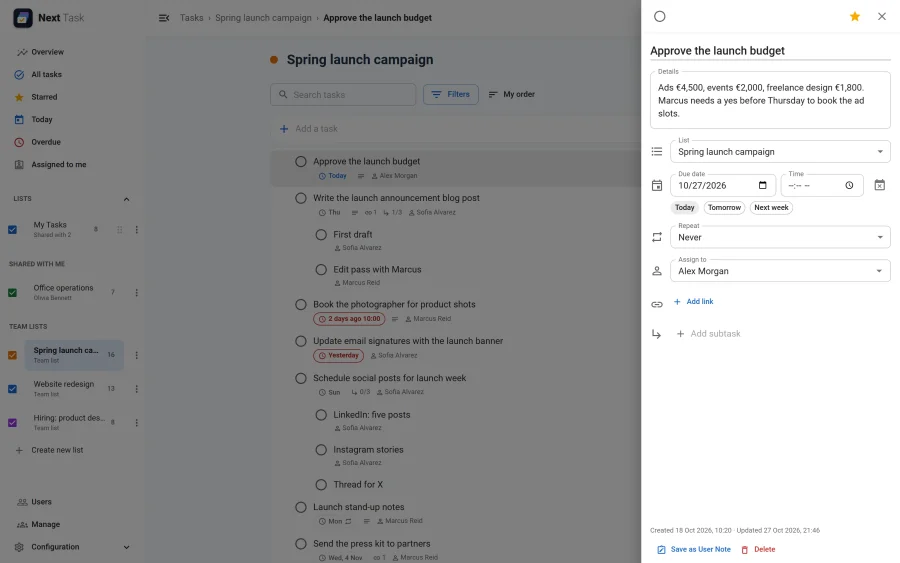Screen dimensions: 900x563
Task: Complete Write the launch announcement blog post
Action: pyautogui.click(x=301, y=198)
